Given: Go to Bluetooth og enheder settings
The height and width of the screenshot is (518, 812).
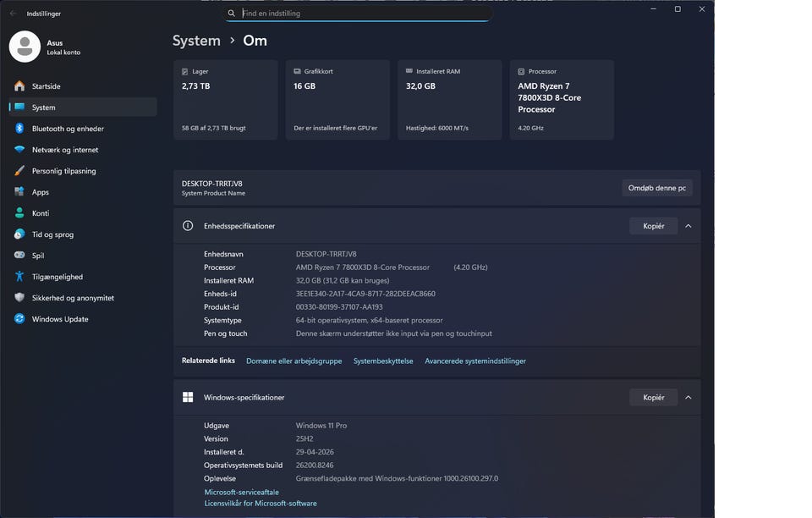Looking at the screenshot, I should (83, 129).
